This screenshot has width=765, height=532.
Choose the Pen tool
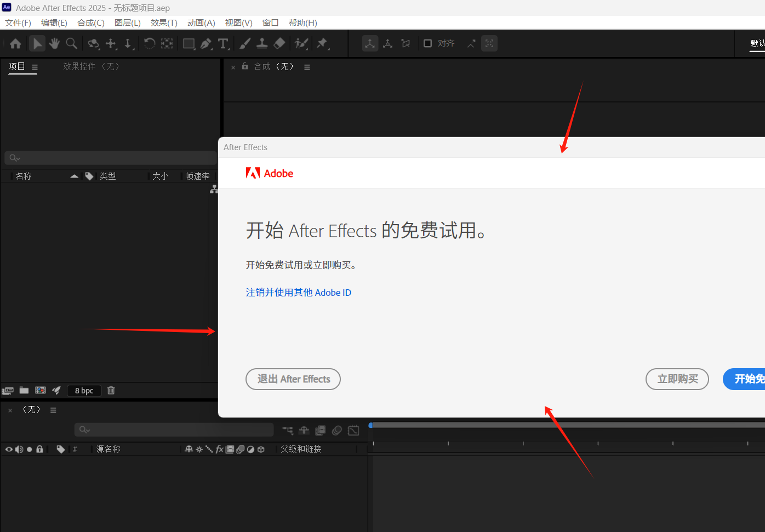click(x=206, y=43)
